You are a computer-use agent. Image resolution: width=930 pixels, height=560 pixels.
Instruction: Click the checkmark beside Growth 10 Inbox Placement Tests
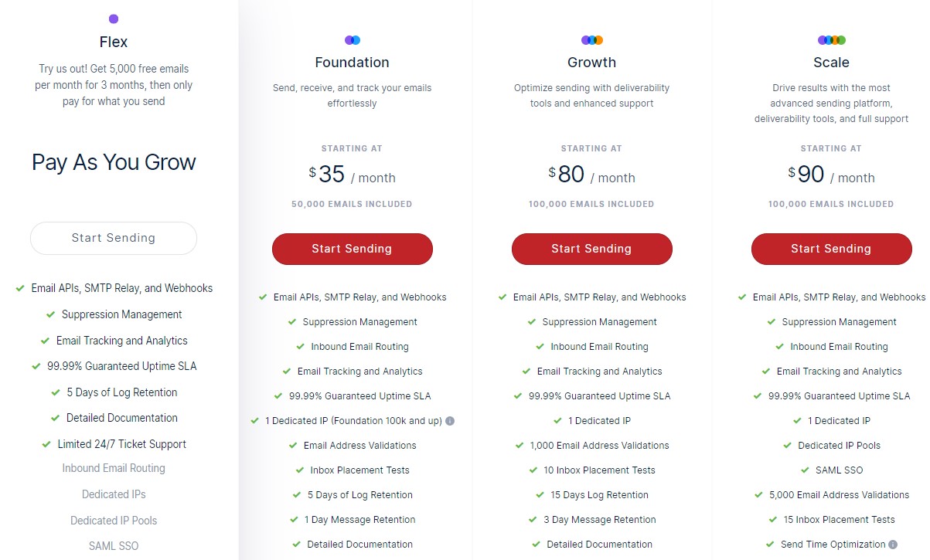[x=534, y=470]
